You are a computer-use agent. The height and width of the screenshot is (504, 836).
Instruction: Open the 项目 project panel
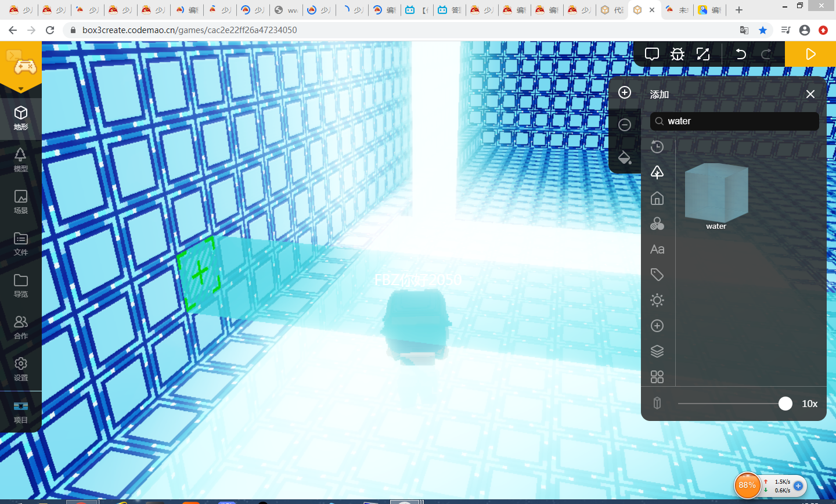pyautogui.click(x=21, y=412)
